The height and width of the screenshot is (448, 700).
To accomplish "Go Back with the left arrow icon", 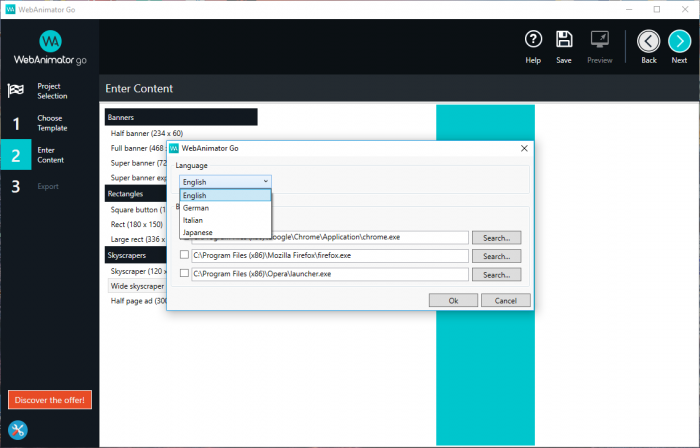I will (649, 41).
